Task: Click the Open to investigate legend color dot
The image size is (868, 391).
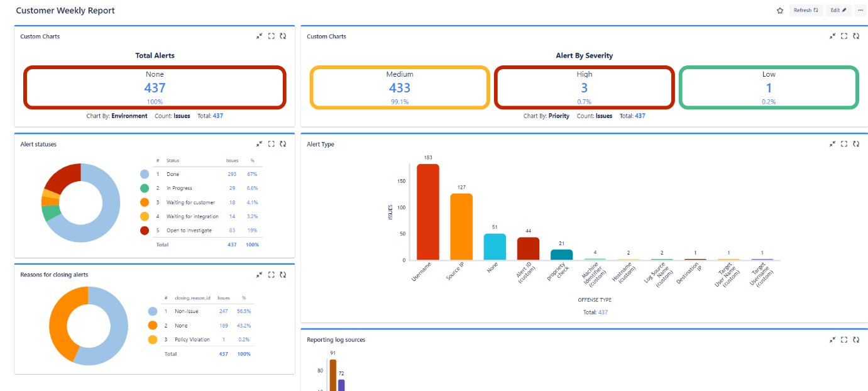Action: coord(145,230)
